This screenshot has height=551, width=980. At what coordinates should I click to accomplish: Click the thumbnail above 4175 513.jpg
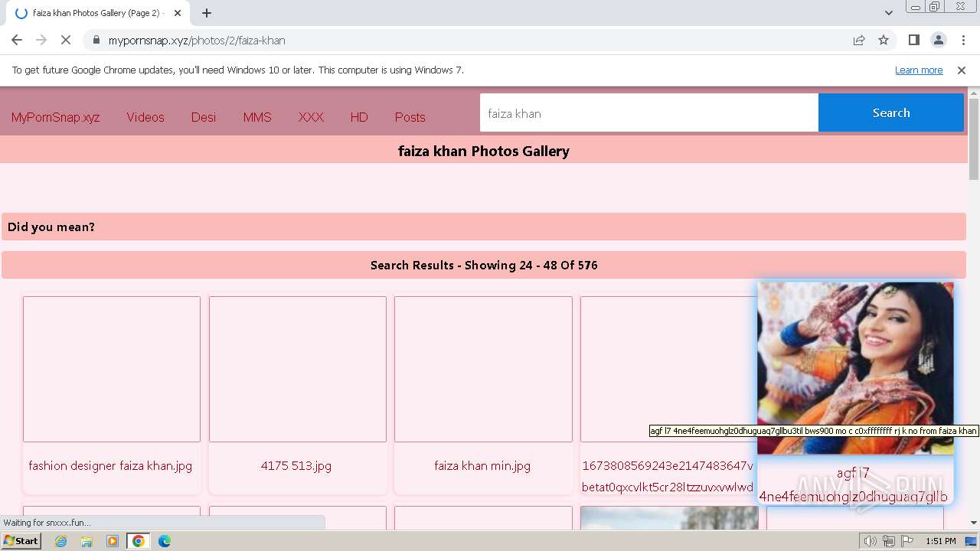pos(298,369)
